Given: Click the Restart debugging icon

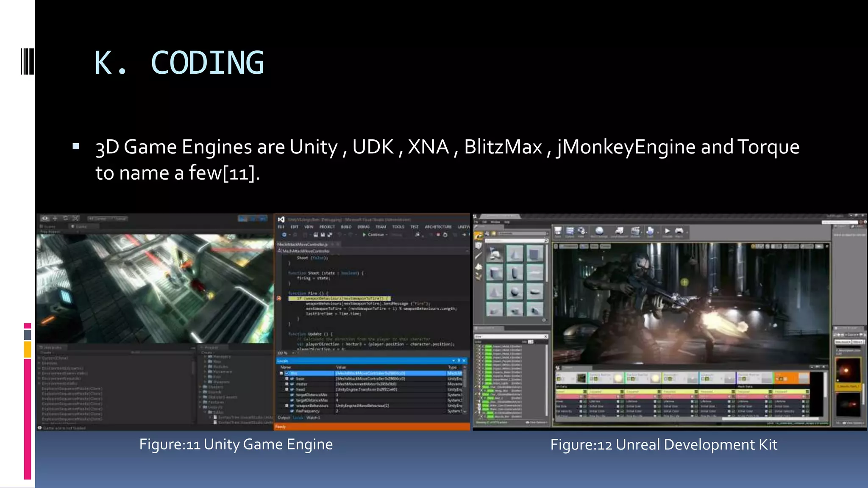Looking at the screenshot, I should click(445, 235).
